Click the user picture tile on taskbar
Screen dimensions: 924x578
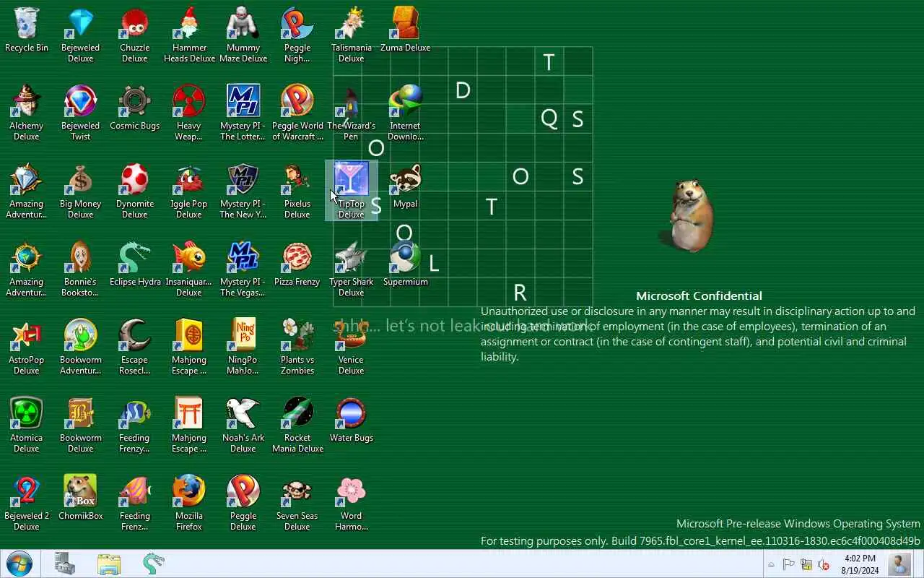tap(899, 564)
